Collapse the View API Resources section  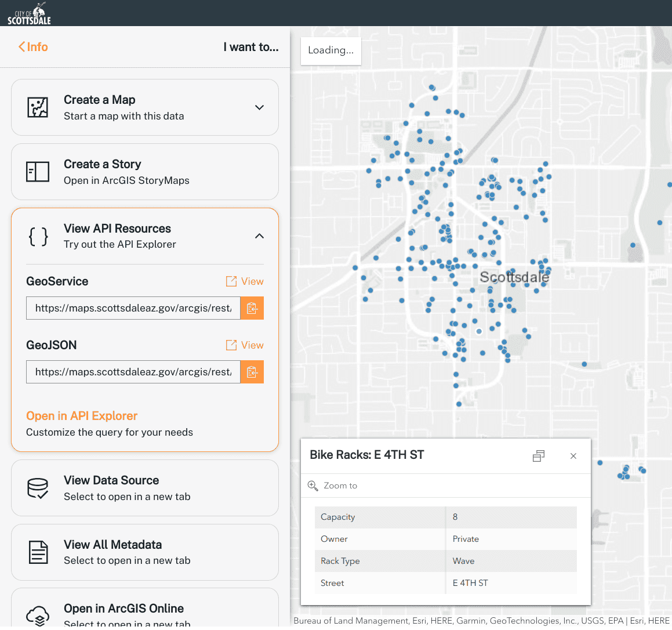click(x=259, y=236)
